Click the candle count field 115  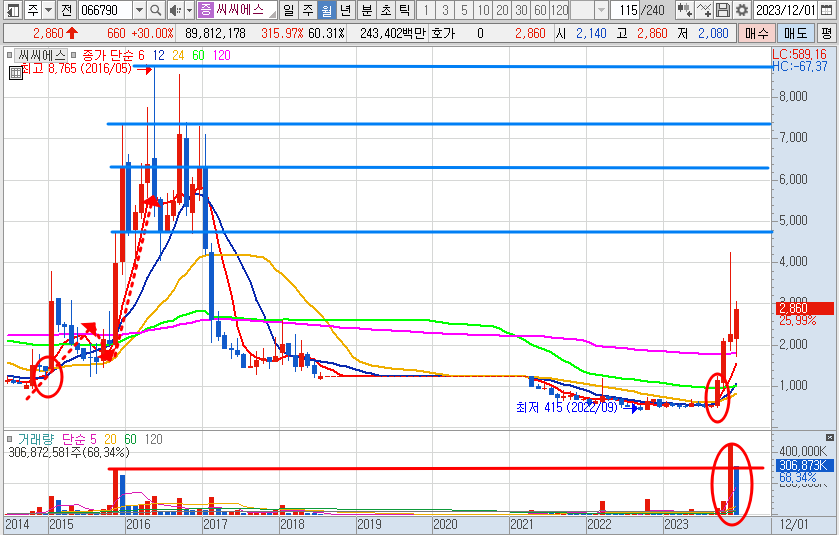(625, 10)
